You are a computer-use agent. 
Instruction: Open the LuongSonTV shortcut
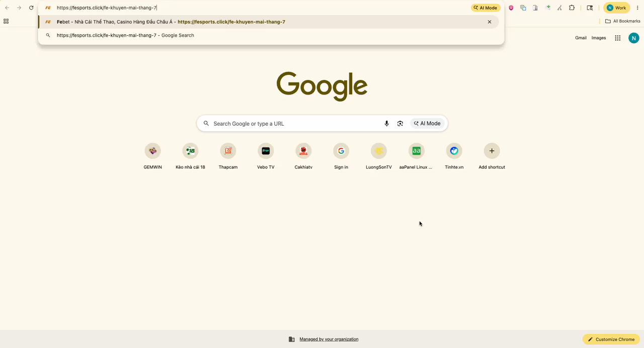[379, 156]
